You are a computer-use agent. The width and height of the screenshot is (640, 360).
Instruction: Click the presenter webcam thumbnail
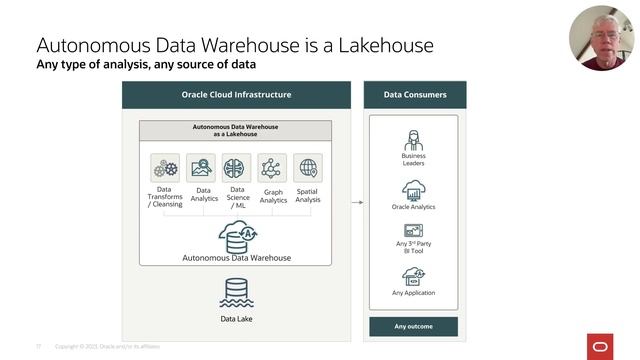[x=602, y=38]
